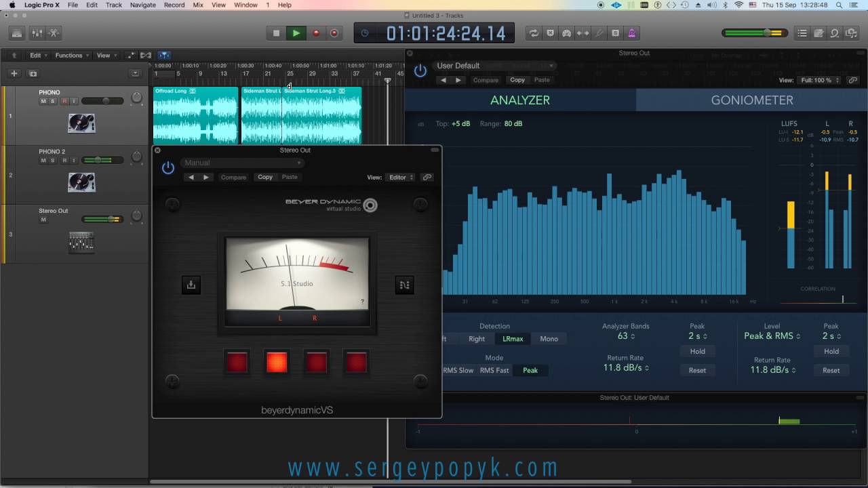Open the Note Pads panel

818,33
